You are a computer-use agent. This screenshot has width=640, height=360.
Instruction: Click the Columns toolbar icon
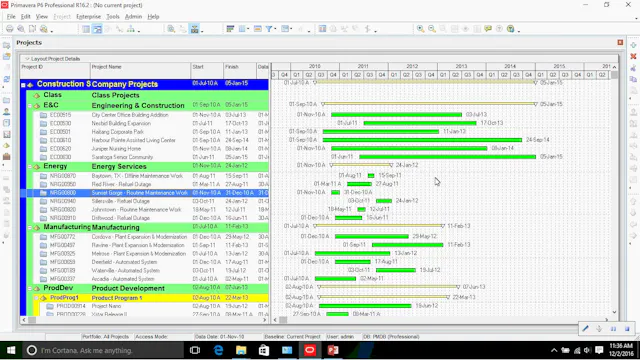click(242, 29)
